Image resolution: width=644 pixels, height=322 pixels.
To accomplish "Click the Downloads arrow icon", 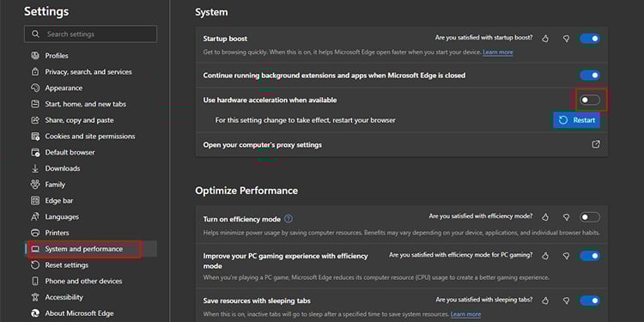I will click(x=35, y=168).
